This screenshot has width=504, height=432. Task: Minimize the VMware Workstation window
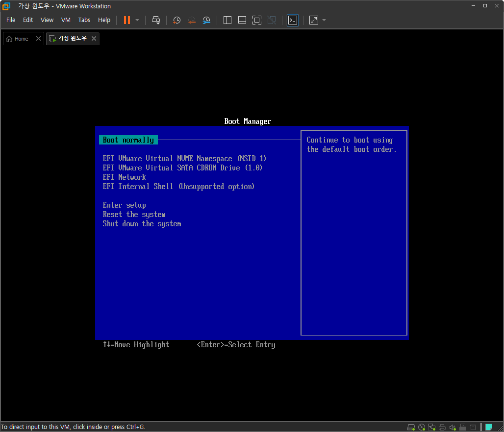(x=473, y=6)
